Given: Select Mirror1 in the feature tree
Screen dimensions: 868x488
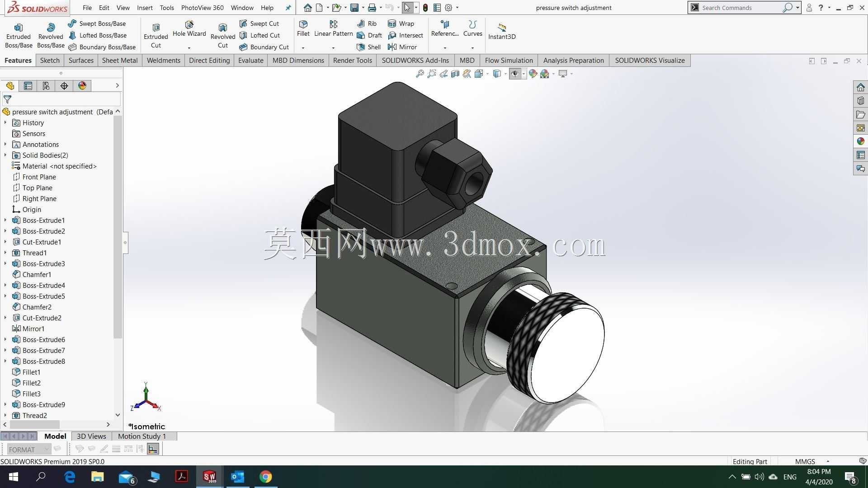Looking at the screenshot, I should 33,328.
